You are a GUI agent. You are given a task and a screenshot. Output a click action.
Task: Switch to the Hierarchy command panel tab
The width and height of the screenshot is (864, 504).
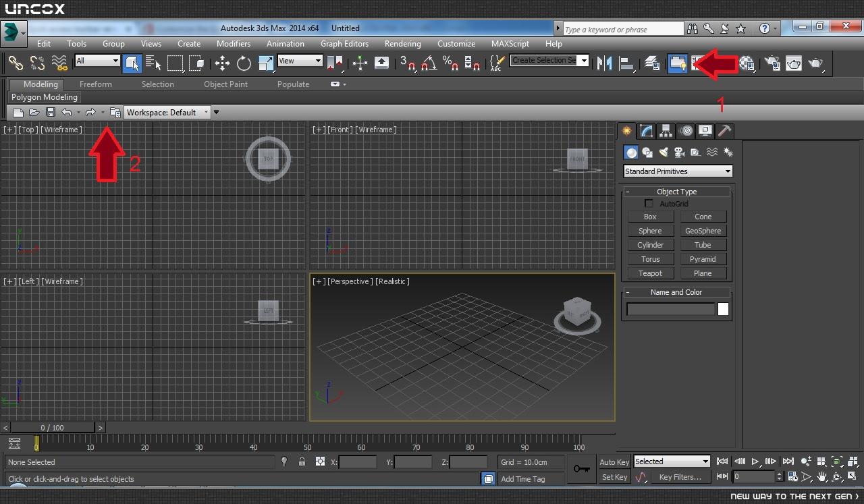pos(666,131)
